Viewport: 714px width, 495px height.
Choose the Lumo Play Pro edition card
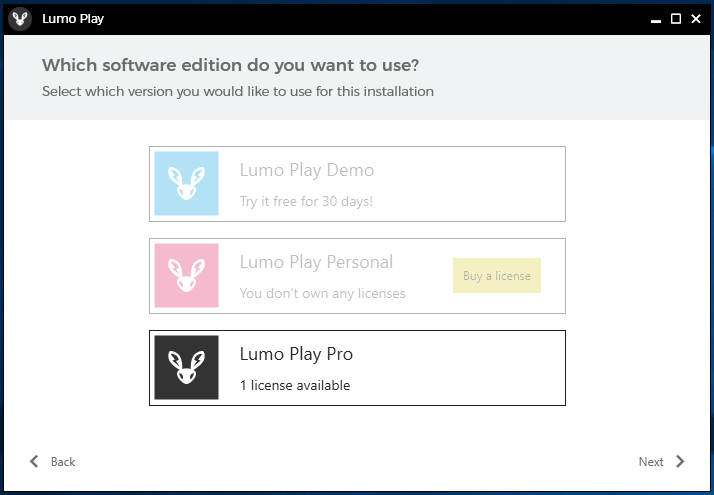click(x=357, y=368)
